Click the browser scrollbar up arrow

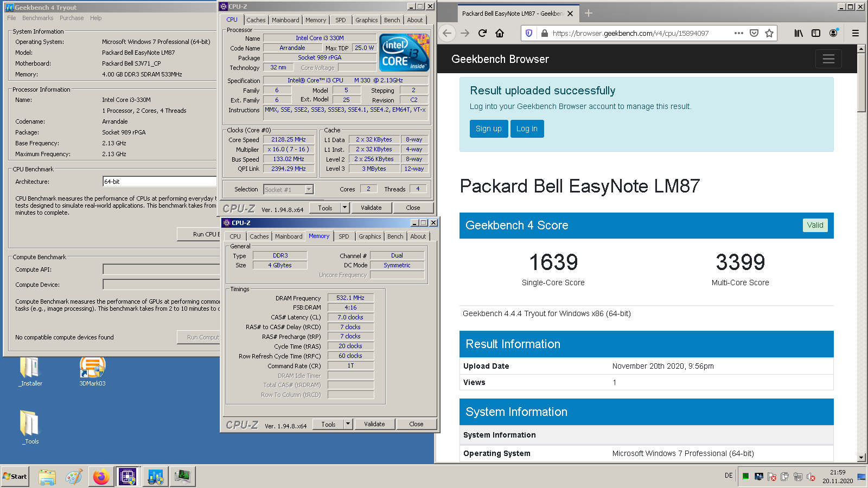pyautogui.click(x=861, y=48)
